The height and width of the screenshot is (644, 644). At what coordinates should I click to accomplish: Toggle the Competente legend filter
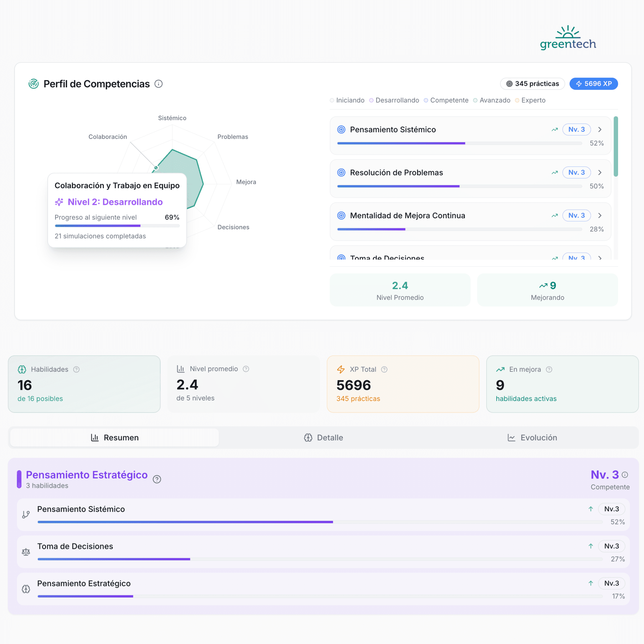446,100
